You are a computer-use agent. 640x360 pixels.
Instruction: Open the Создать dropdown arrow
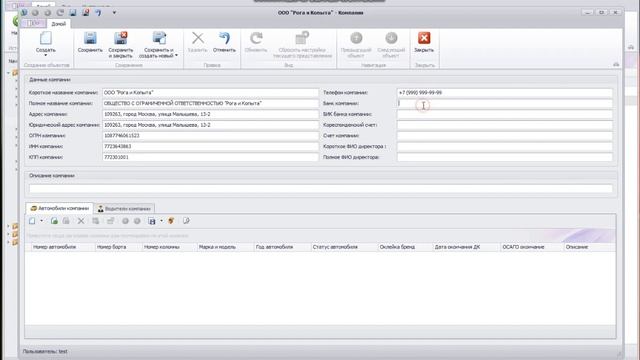(46, 55)
